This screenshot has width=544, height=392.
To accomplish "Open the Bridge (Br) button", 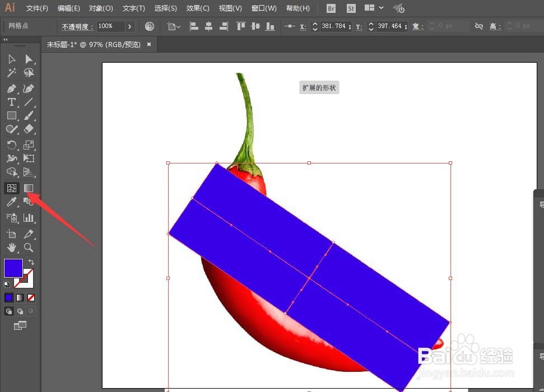I will click(x=331, y=8).
